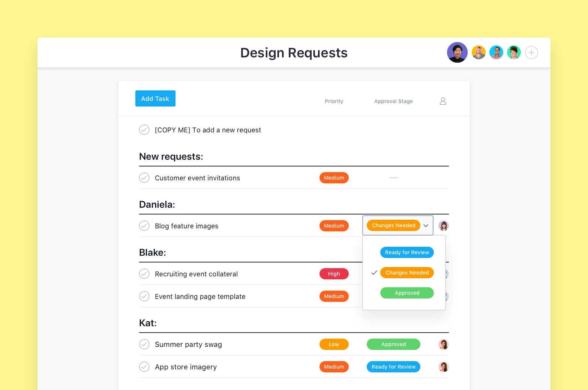The image size is (588, 390).
Task: Check off Recruiting event collateral task
Action: (144, 274)
